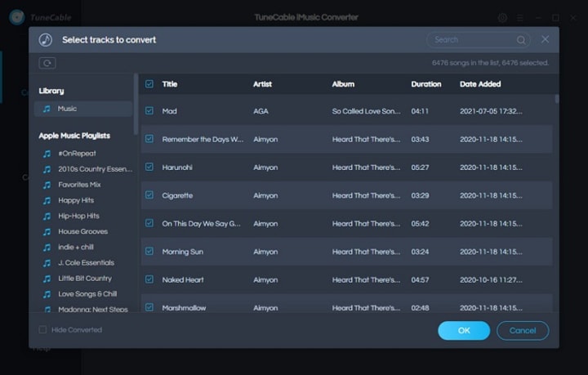Image resolution: width=588 pixels, height=375 pixels.
Task: Click the Search input field
Action: click(x=478, y=40)
